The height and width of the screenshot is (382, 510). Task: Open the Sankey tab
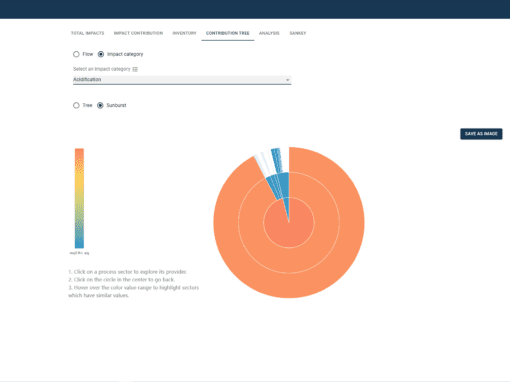tap(298, 33)
